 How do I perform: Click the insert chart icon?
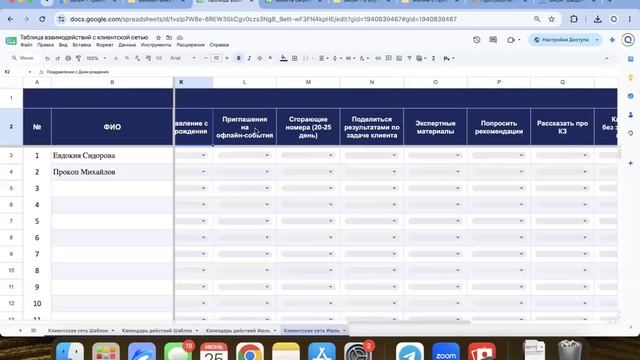[399, 58]
